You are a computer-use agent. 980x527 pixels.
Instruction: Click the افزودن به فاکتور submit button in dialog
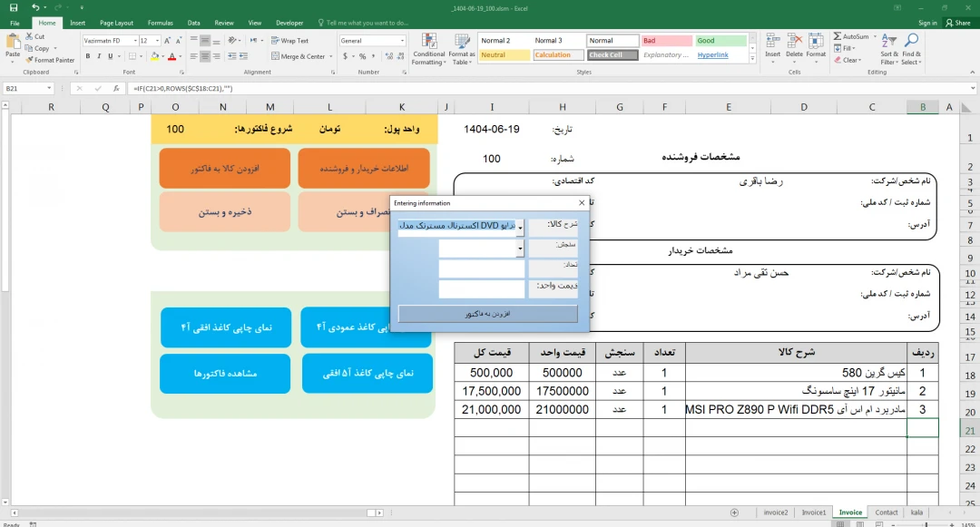[x=487, y=314]
